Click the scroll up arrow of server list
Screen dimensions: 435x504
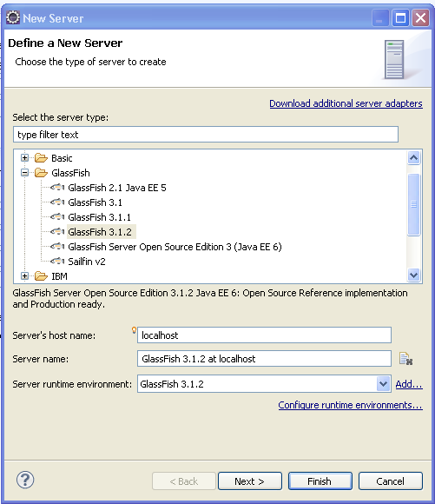(x=414, y=158)
